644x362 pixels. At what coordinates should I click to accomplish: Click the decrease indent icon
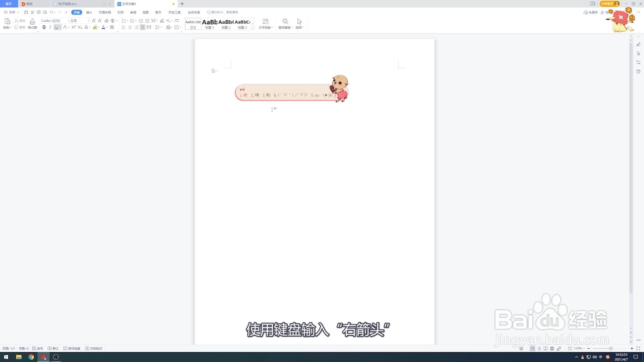click(x=141, y=21)
